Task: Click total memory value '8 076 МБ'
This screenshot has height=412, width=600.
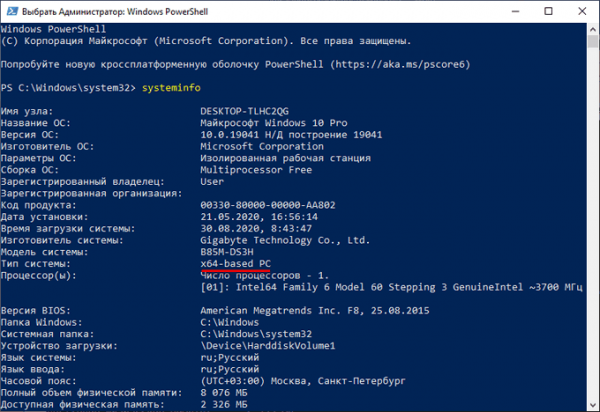Action: pyautogui.click(x=224, y=393)
